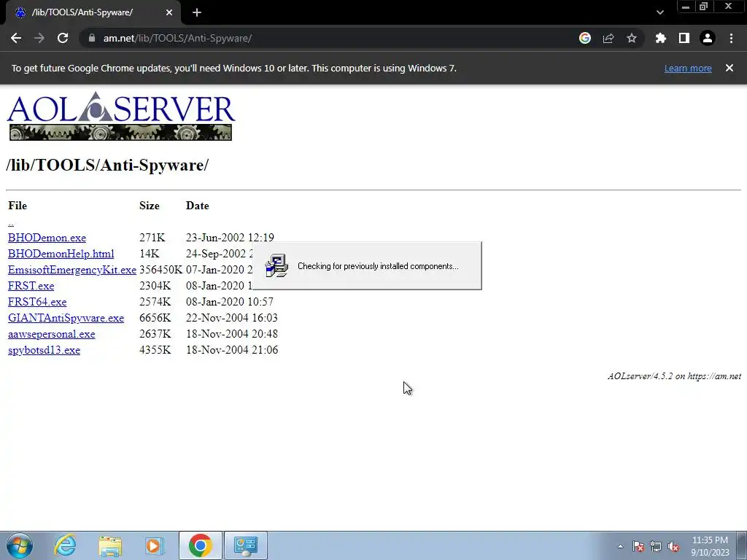Screen dimensions: 747x560
Task: Open the Extensions puzzle icon
Action: [x=660, y=38]
